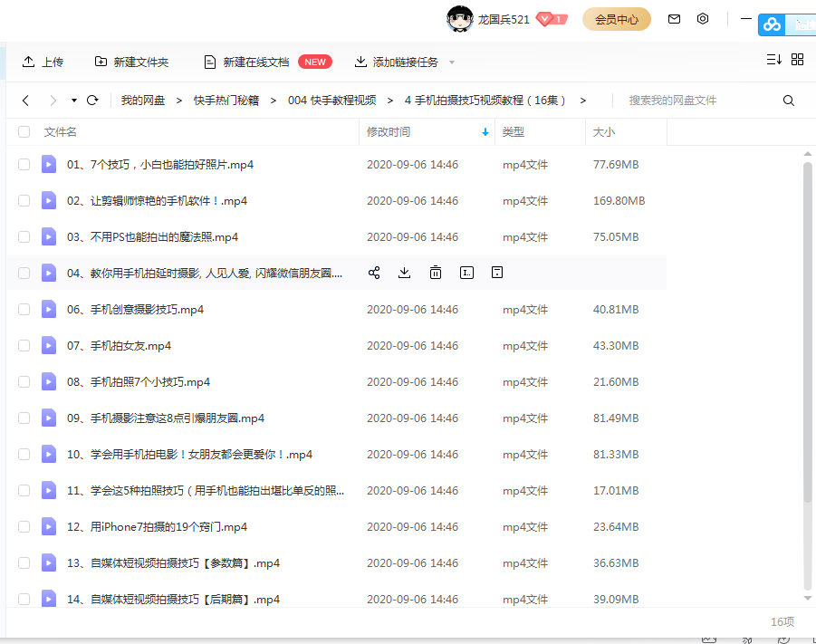
Task: Delete file 04 with trash icon
Action: point(436,273)
